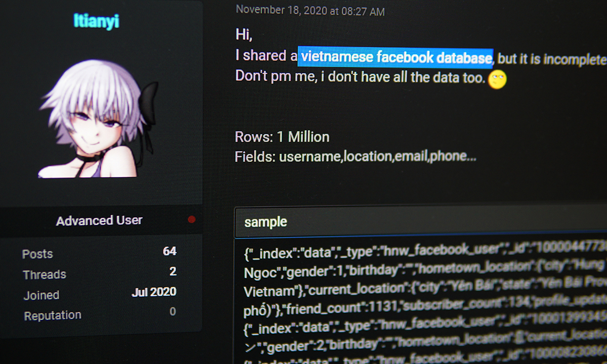Click the red offline status dot
Screen dimensions: 607x364
(192, 219)
